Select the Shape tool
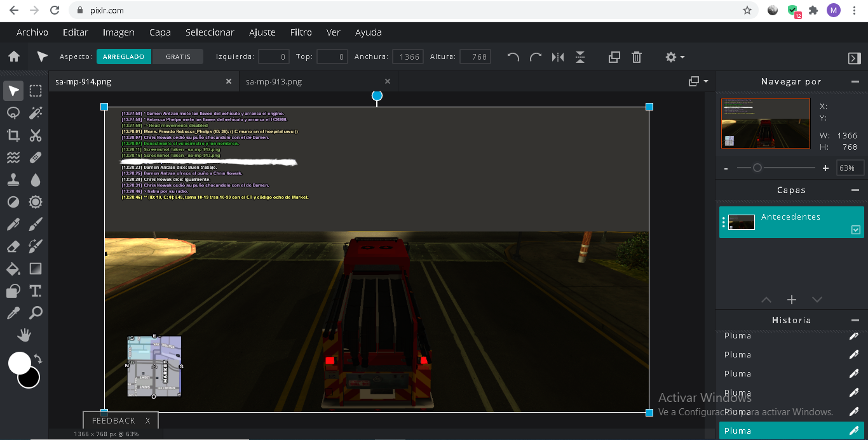The image size is (868, 440). point(13,291)
